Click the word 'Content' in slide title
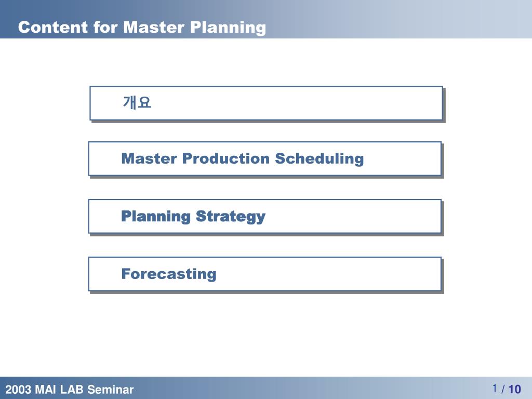 53,27
